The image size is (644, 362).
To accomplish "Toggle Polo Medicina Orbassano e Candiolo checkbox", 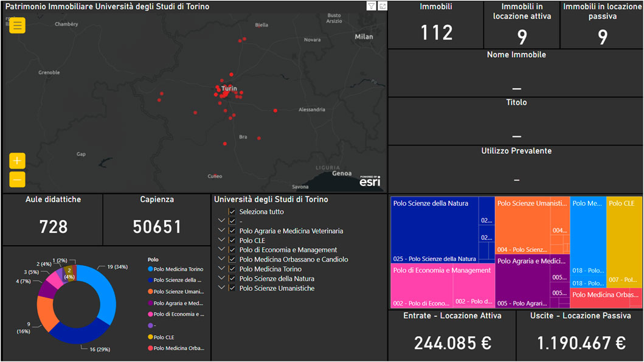I will [232, 259].
